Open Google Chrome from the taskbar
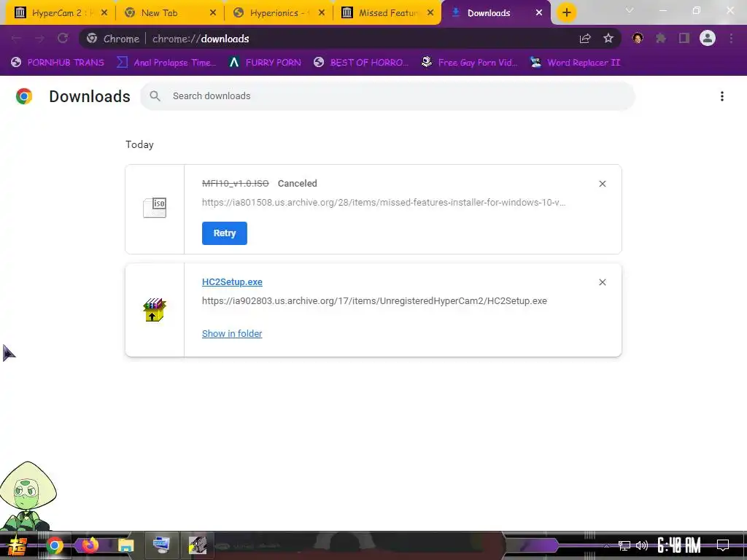 coord(54,545)
